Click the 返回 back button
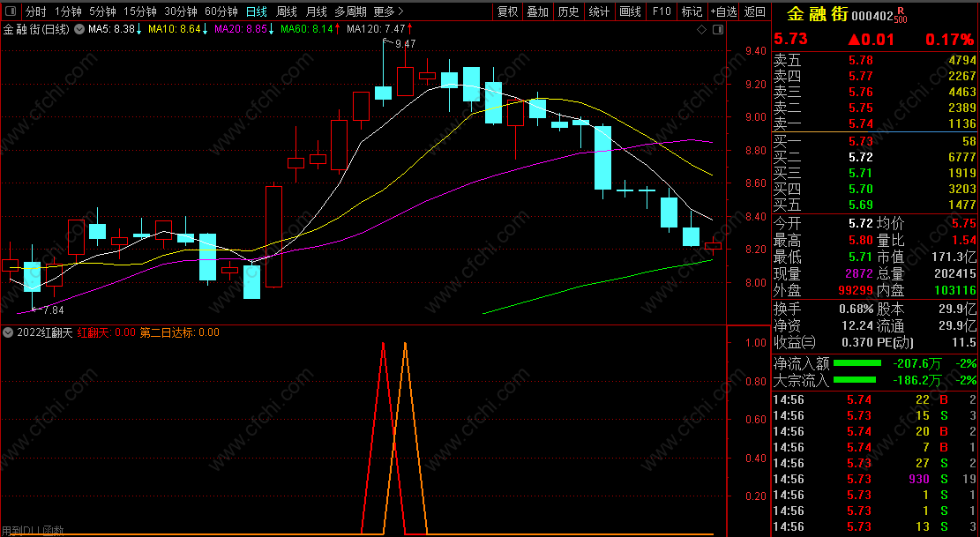Viewport: 980px width, 537px height. point(754,11)
